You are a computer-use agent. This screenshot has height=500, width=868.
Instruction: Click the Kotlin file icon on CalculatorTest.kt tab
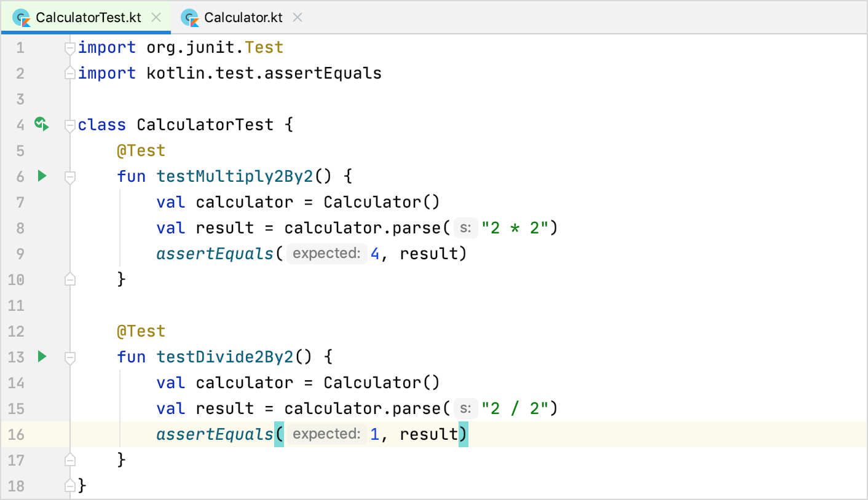click(22, 18)
